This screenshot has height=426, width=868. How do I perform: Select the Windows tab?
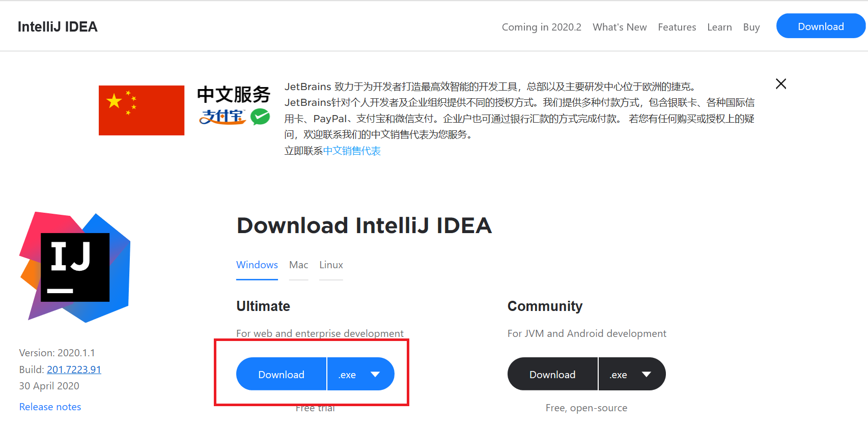257,265
